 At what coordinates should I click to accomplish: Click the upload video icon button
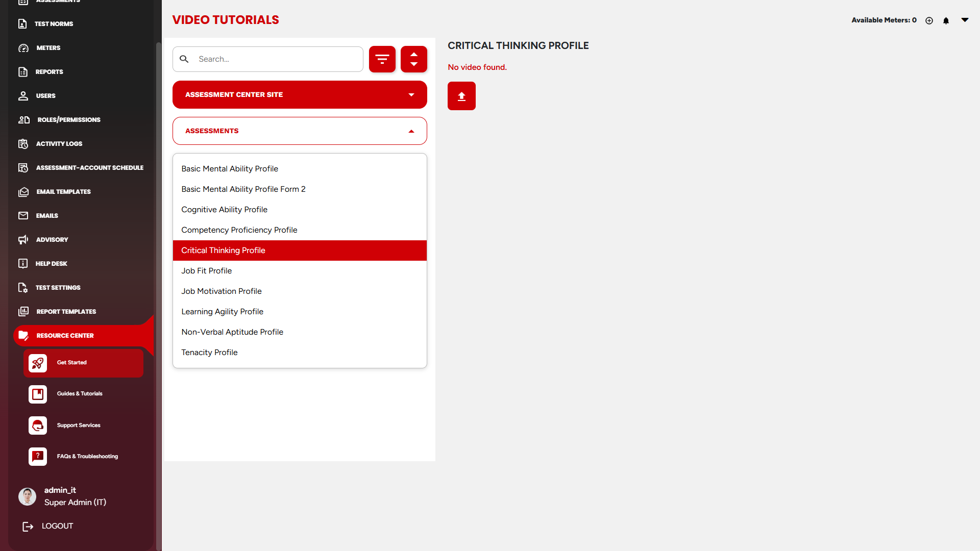click(x=461, y=96)
